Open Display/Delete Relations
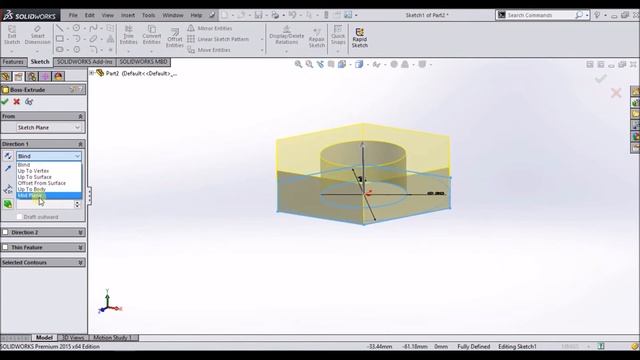This screenshot has height=360, width=640. point(287,35)
